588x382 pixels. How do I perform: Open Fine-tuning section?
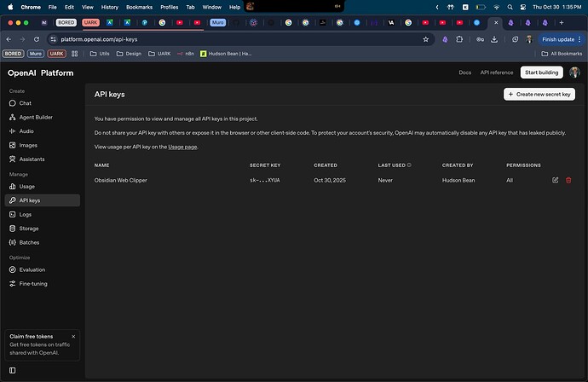(33, 284)
